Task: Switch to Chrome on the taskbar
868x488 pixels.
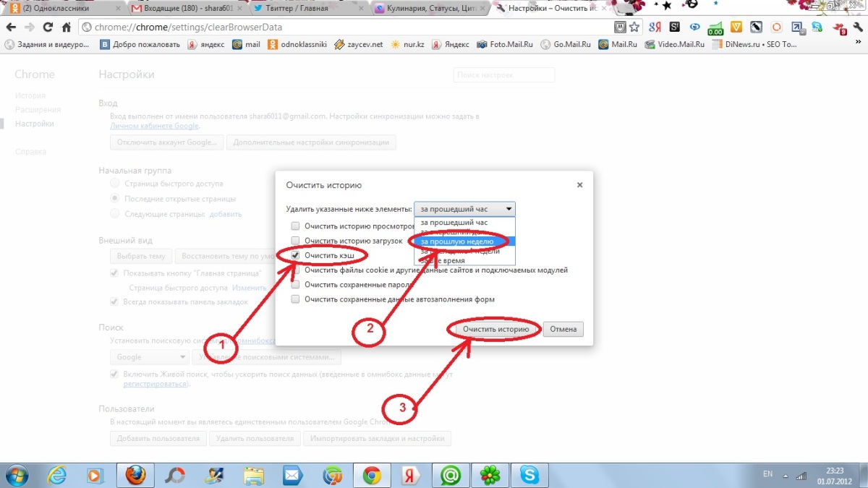Action: click(x=372, y=475)
